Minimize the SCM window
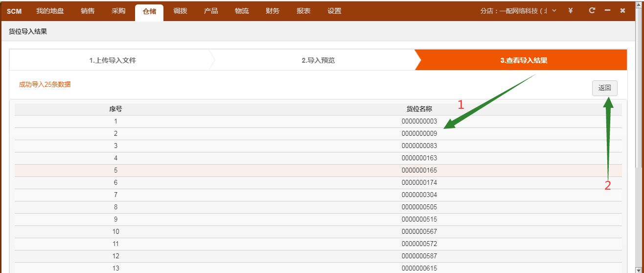 click(x=607, y=10)
